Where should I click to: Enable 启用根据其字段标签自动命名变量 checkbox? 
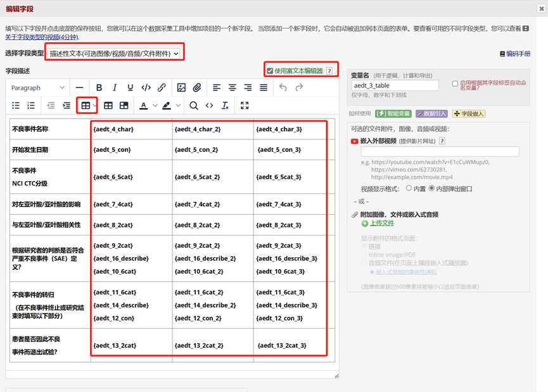tap(455, 84)
